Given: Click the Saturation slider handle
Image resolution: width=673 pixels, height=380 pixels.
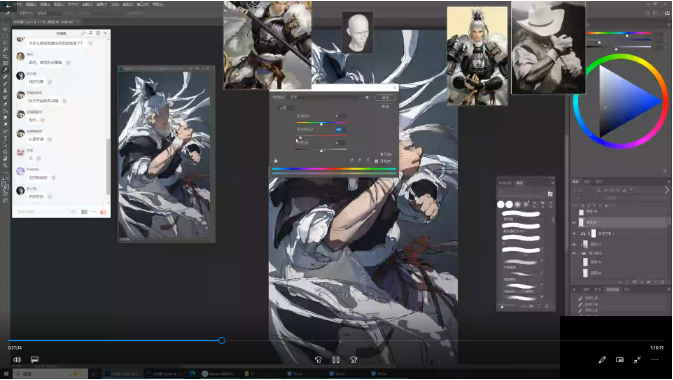Looking at the screenshot, I should tap(300, 137).
